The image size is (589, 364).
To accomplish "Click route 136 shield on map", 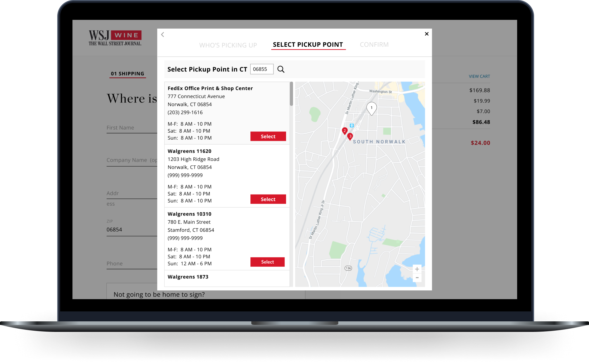I will point(348,268).
